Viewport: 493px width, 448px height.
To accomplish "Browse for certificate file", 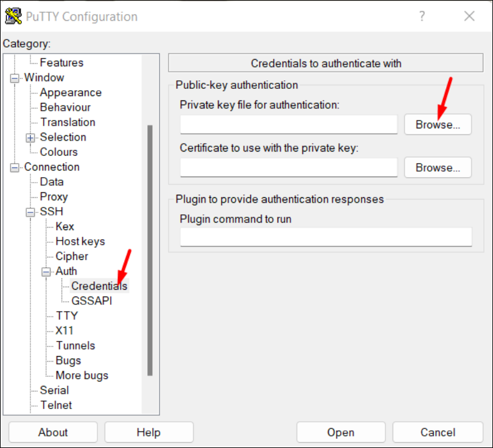I will point(438,167).
